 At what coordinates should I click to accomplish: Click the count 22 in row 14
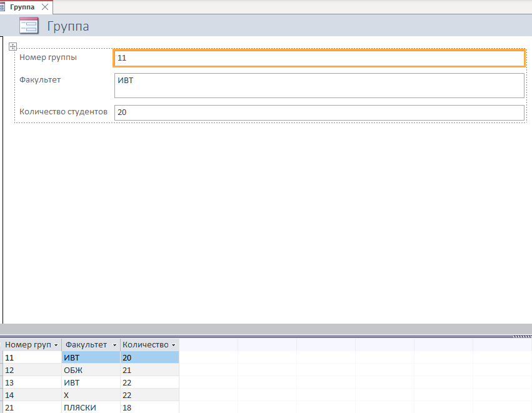[149, 396]
